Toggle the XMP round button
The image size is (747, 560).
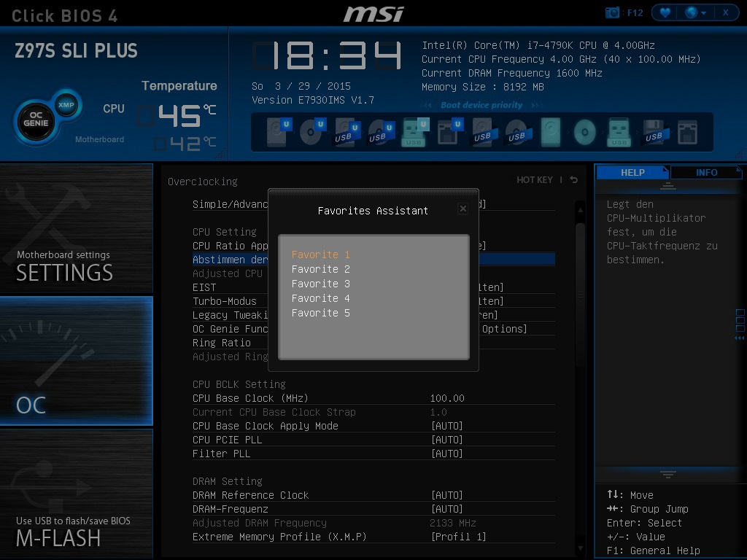[66, 105]
